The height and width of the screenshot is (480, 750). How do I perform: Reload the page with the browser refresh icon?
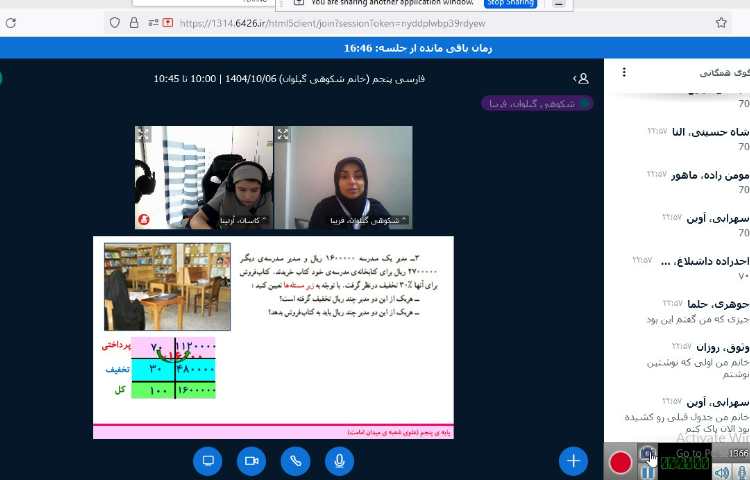(11, 22)
